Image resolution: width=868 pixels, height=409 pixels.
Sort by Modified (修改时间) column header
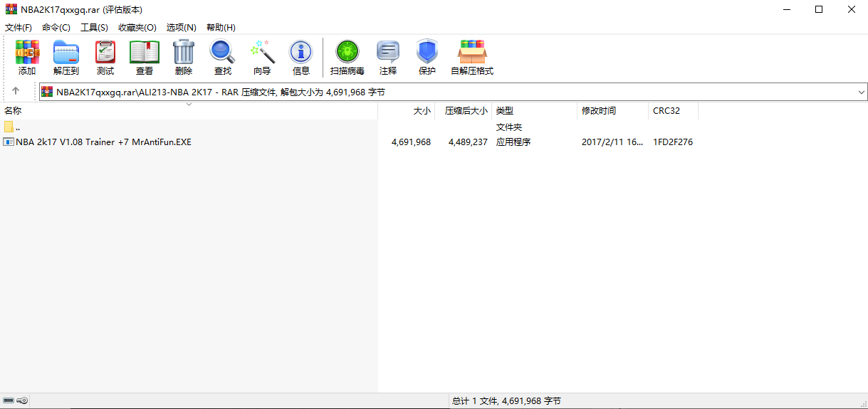(612, 111)
